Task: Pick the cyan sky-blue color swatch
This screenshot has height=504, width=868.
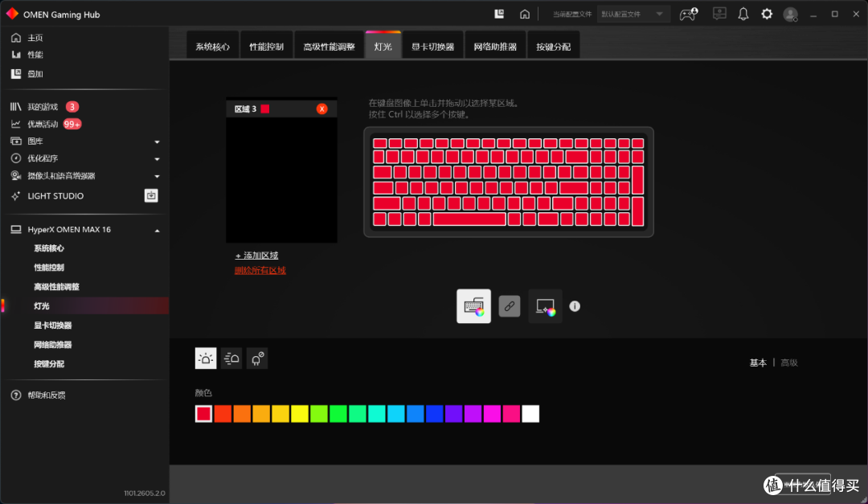Action: (x=395, y=414)
